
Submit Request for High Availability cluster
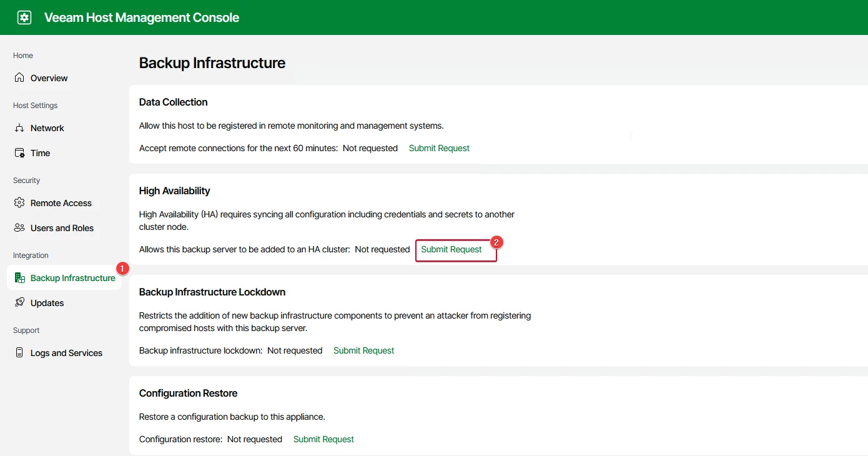451,249
